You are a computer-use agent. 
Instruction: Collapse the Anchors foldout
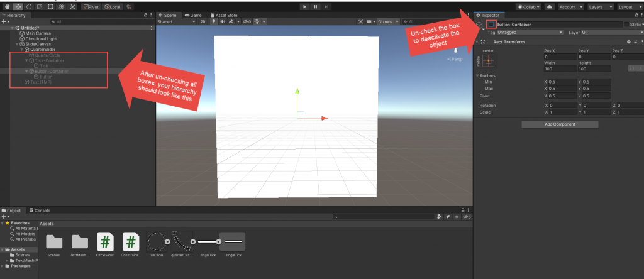click(478, 76)
